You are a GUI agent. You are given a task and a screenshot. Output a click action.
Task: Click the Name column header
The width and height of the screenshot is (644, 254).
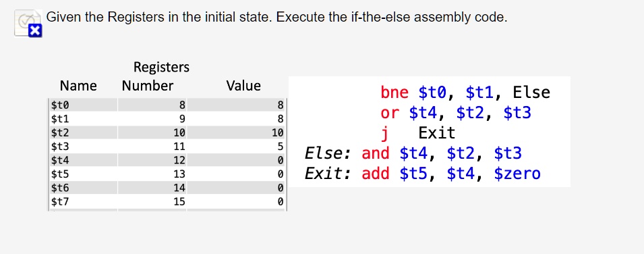pyautogui.click(x=78, y=86)
